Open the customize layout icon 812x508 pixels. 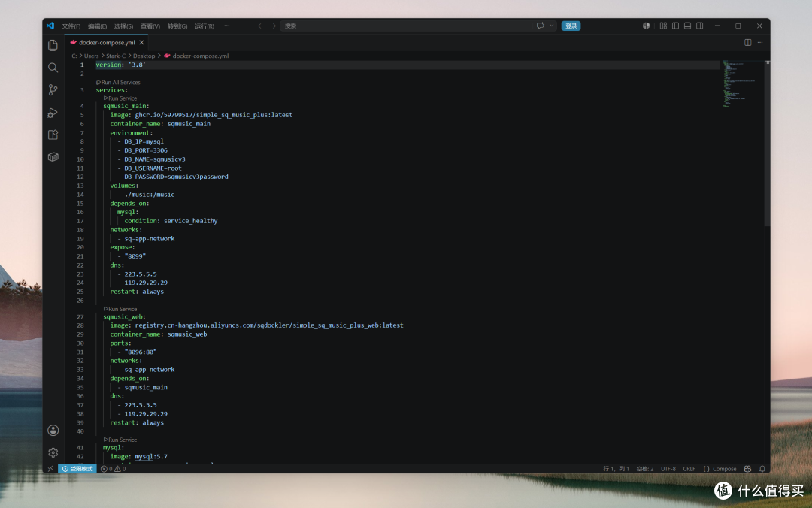pos(663,26)
